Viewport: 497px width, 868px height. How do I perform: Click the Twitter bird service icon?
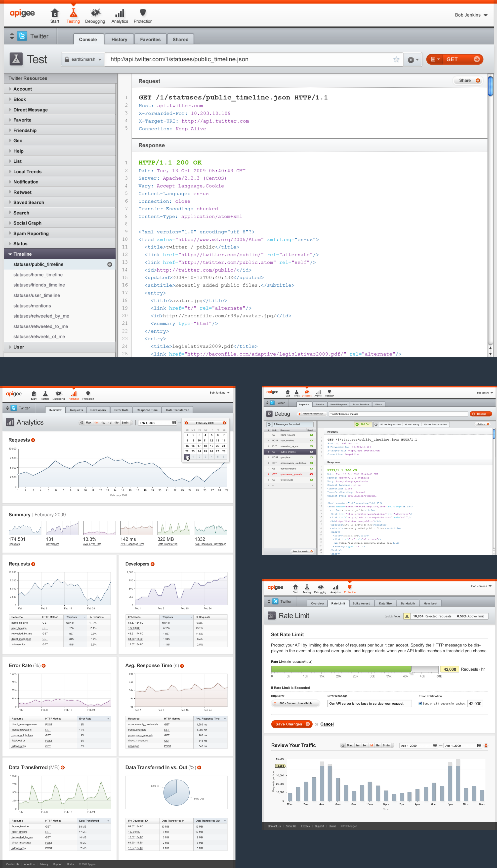22,36
